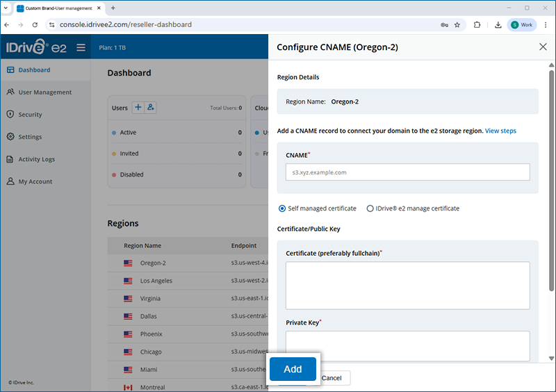Open the Dashboard sidebar item

45,70
